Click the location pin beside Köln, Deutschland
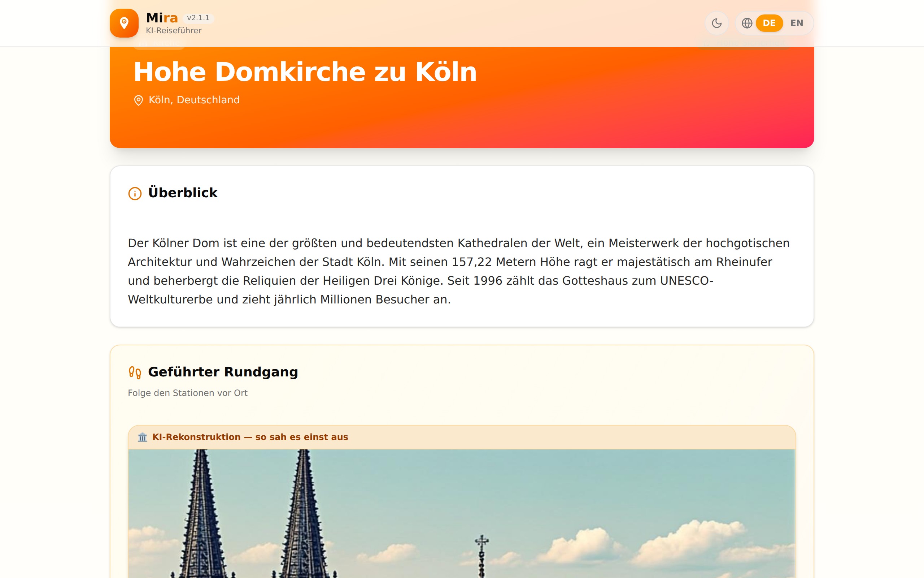 point(138,100)
